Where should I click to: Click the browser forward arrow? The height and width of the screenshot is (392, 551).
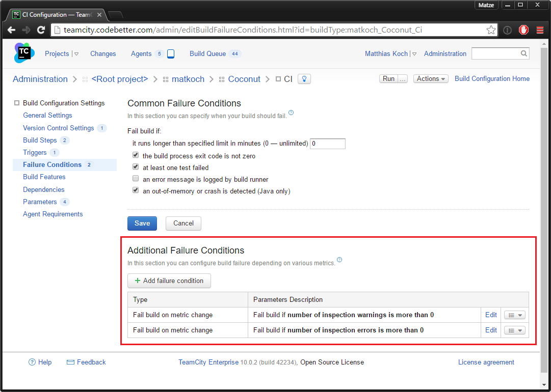click(x=27, y=30)
